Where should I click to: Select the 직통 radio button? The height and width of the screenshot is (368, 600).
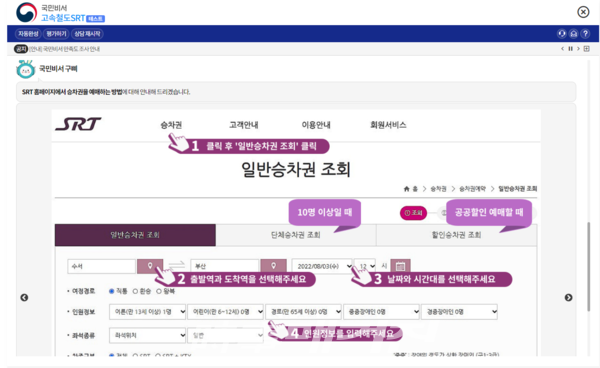[112, 291]
